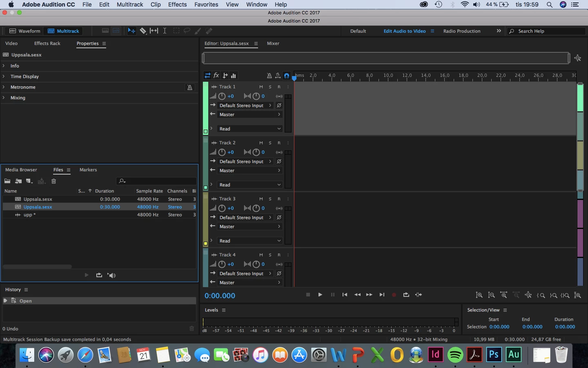Click the Fast Forward button
This screenshot has width=588, height=368.
pyautogui.click(x=369, y=295)
